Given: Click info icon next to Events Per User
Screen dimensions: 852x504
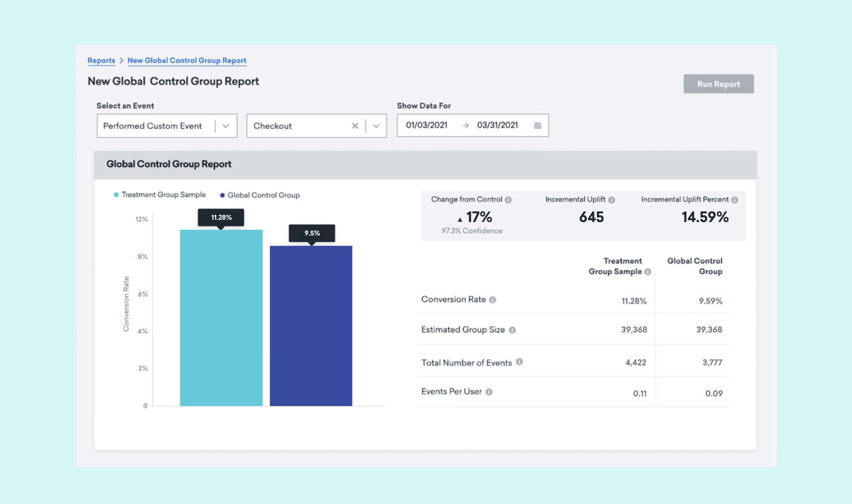Looking at the screenshot, I should click(489, 392).
